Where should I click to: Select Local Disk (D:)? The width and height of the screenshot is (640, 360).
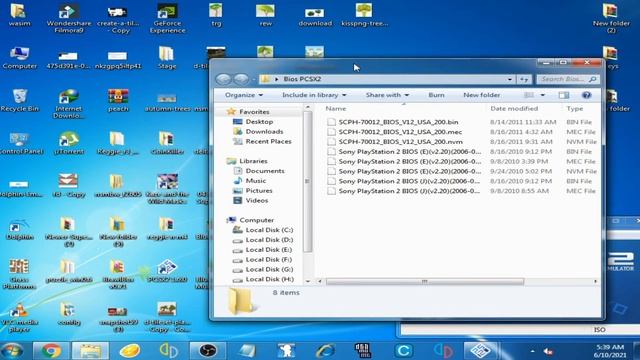point(269,240)
